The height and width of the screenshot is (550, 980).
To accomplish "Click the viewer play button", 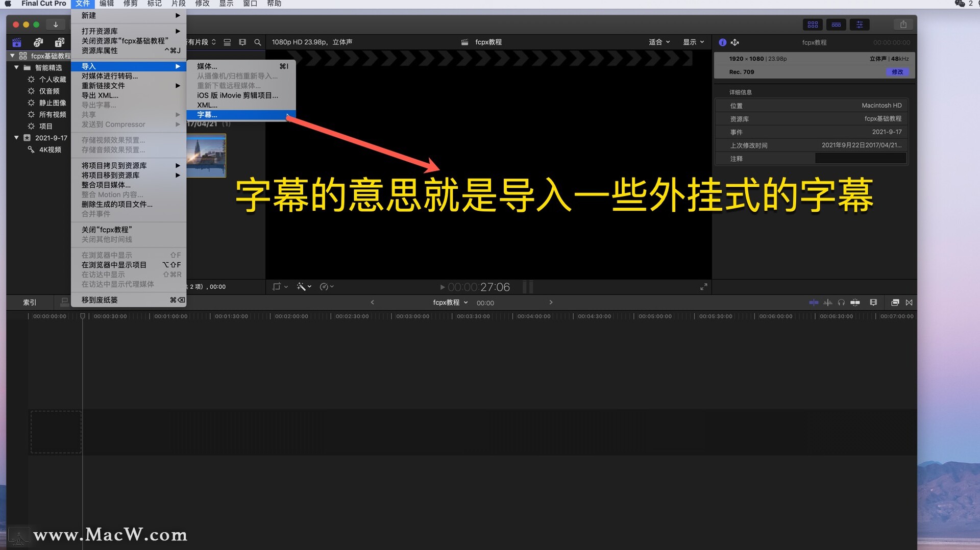I will point(442,287).
